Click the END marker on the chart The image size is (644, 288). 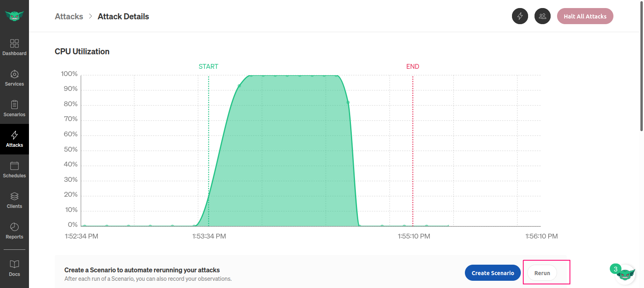tap(413, 66)
